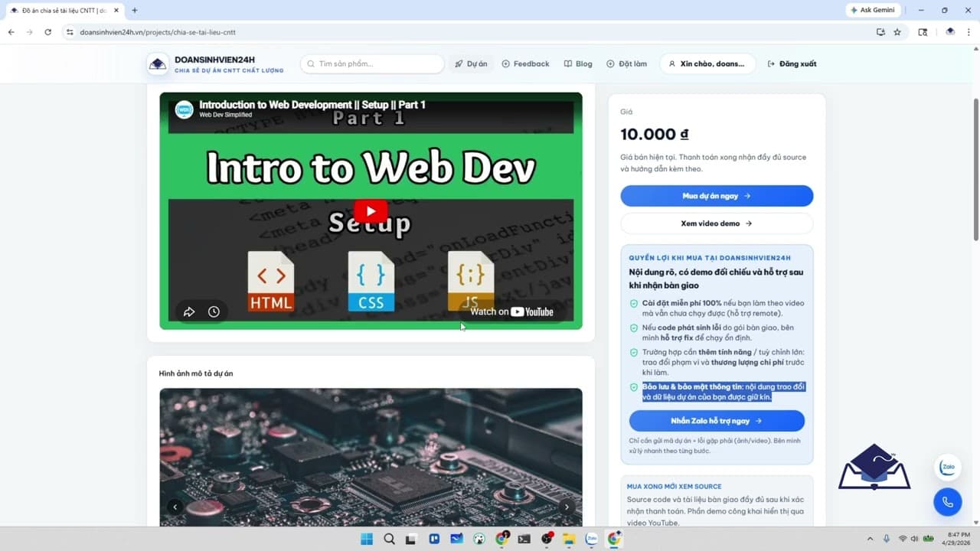Viewport: 980px width, 551px height.
Task: Click the heading MUA XONG MỚI XEM SOURCE
Action: pyautogui.click(x=674, y=486)
